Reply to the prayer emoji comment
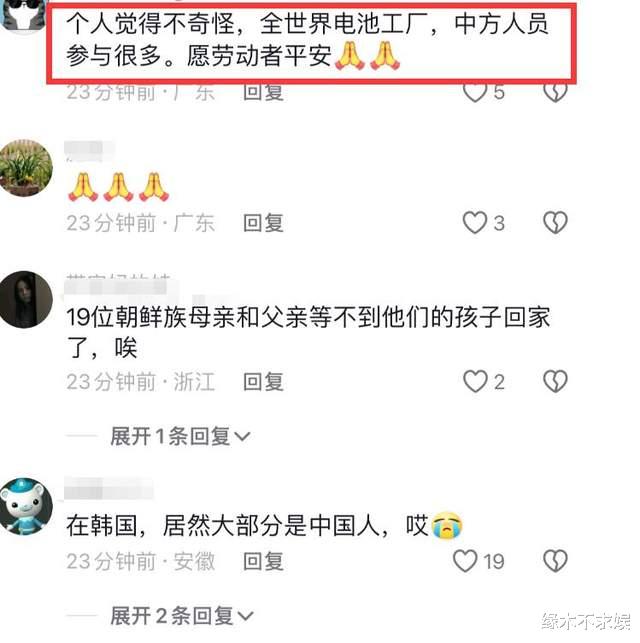This screenshot has width=640, height=643. point(263,223)
